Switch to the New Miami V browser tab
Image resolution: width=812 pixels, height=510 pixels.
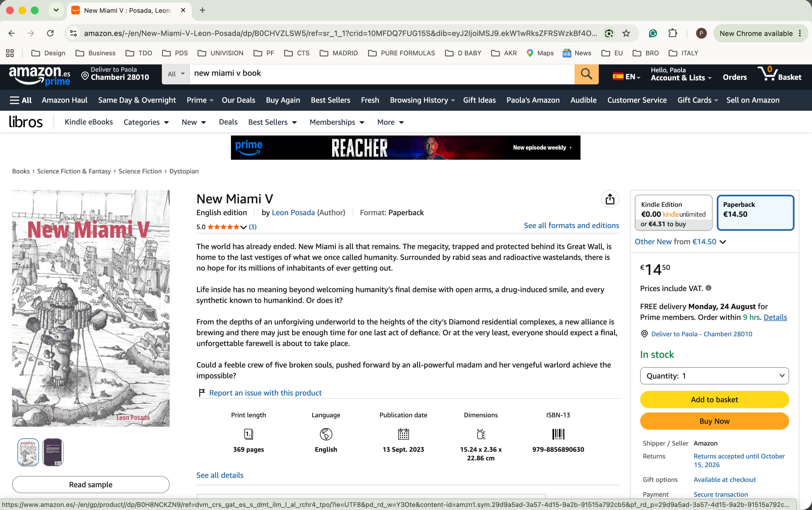[x=129, y=10]
